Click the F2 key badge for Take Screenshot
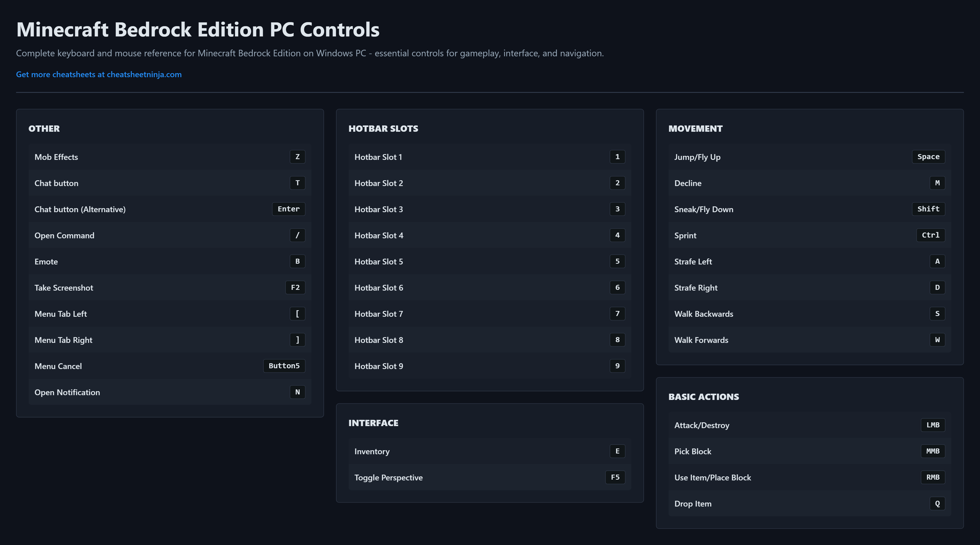The image size is (980, 545). point(295,288)
